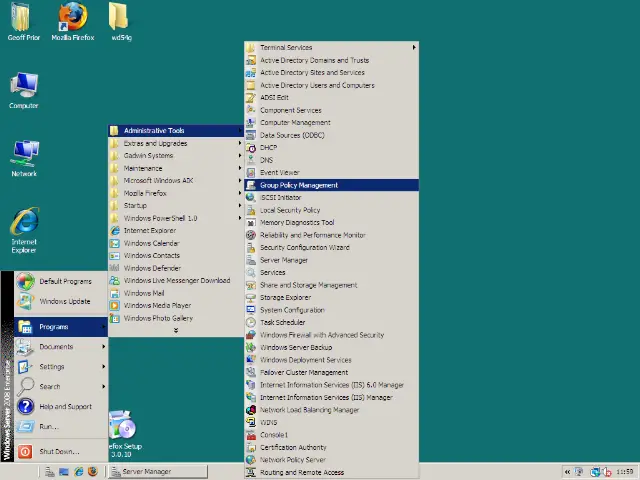Open Share and Storage Management entry

(x=331, y=285)
